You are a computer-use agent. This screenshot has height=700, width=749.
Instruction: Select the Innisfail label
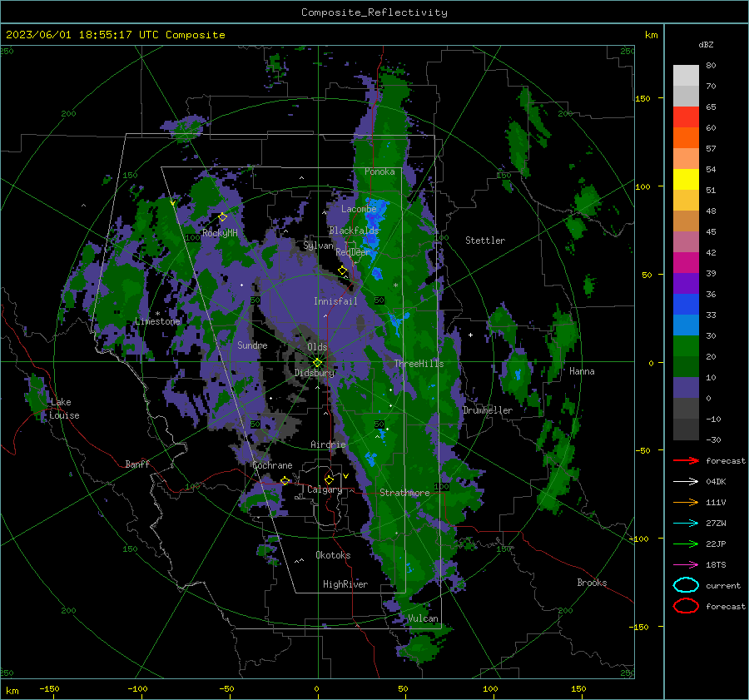(335, 301)
